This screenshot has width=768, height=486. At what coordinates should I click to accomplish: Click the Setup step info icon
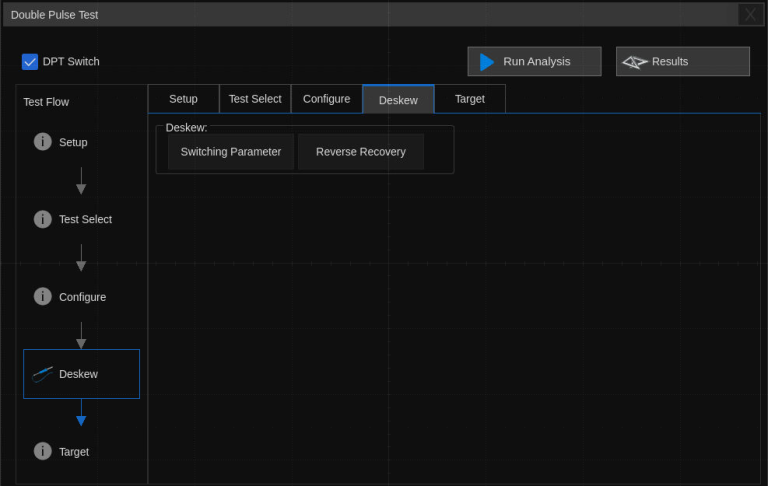43,142
